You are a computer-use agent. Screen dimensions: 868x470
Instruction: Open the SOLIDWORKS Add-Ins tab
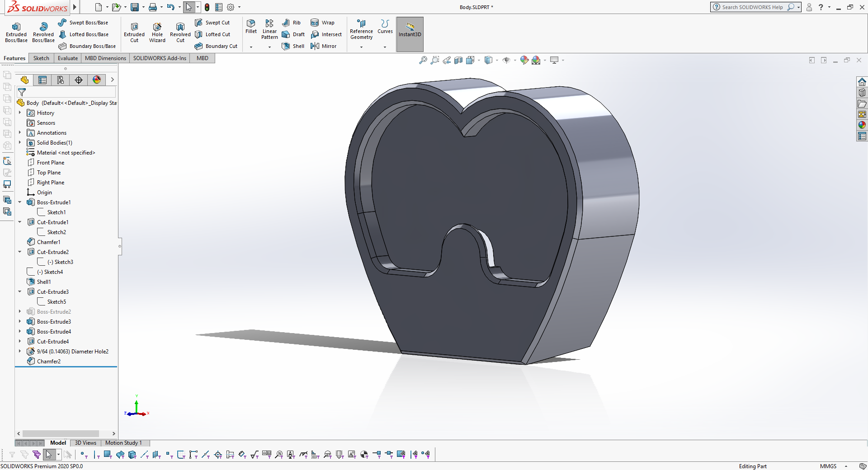pyautogui.click(x=160, y=58)
